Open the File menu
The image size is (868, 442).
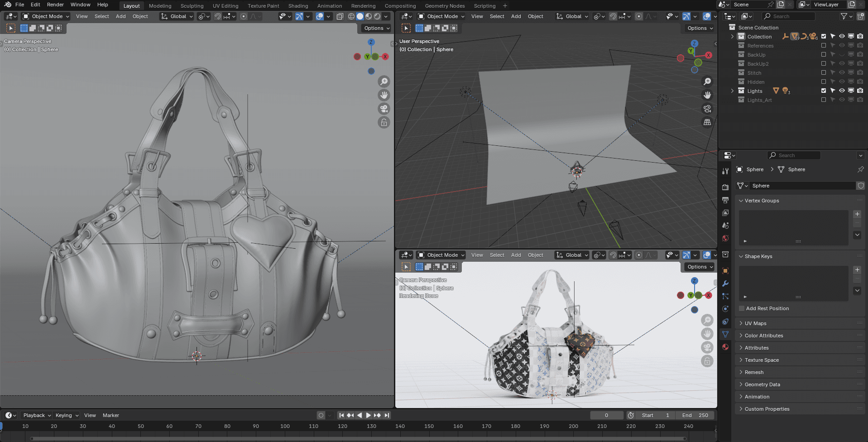(x=19, y=5)
